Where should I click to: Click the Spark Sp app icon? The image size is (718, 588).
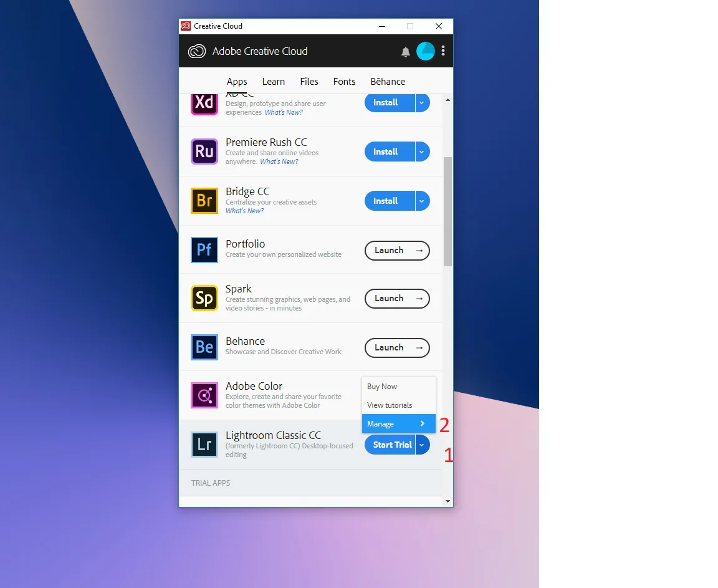tap(204, 298)
